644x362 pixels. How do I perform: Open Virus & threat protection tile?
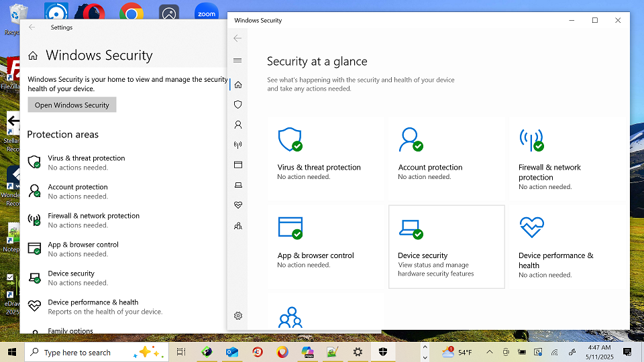(x=326, y=155)
